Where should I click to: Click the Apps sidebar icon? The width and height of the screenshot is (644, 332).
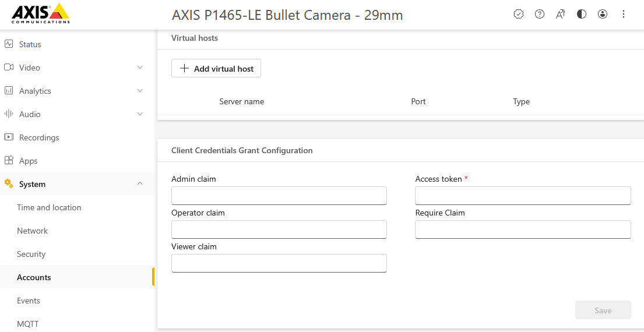coord(9,160)
